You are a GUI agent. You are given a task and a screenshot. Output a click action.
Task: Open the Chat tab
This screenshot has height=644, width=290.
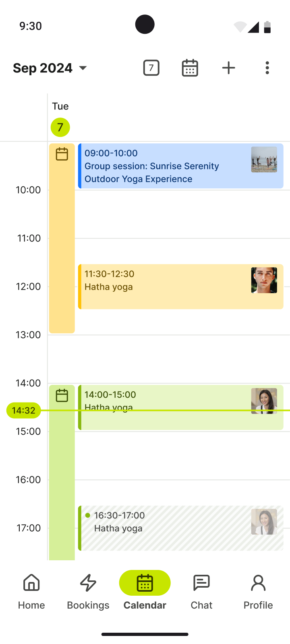201,592
